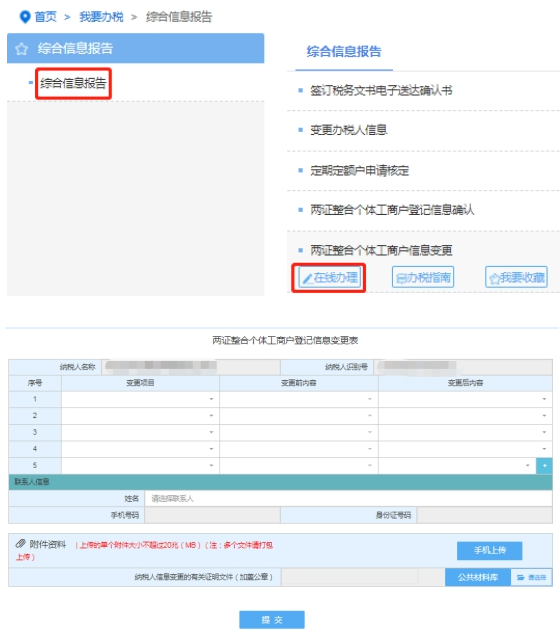Switch to the 综合信息报告 tab heading
This screenshot has height=637, width=560.
pos(344,52)
